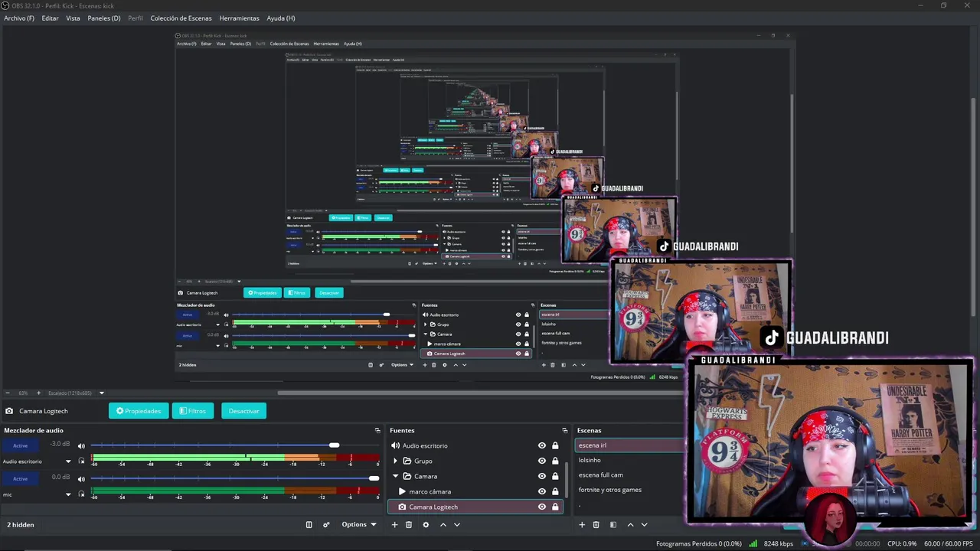Viewport: 980px width, 551px height.
Task: Click the Desactivar button
Action: point(243,411)
